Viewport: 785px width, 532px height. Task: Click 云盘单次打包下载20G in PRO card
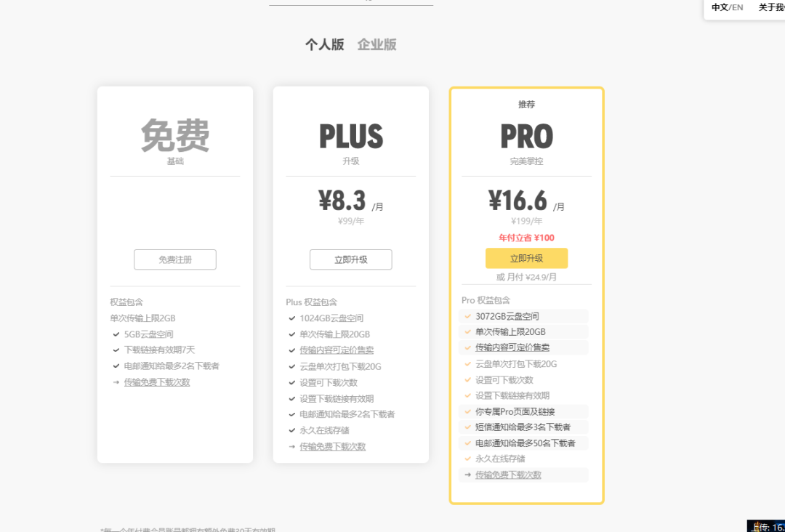pyautogui.click(x=516, y=364)
